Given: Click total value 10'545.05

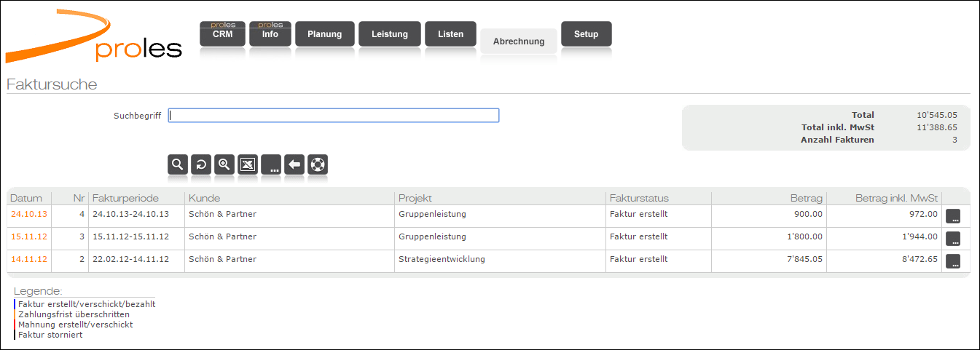Looking at the screenshot, I should tap(937, 115).
